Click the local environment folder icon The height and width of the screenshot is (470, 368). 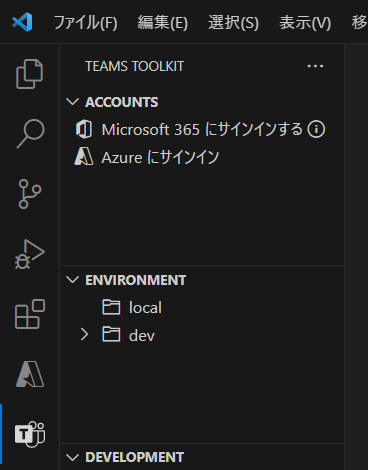tap(111, 307)
